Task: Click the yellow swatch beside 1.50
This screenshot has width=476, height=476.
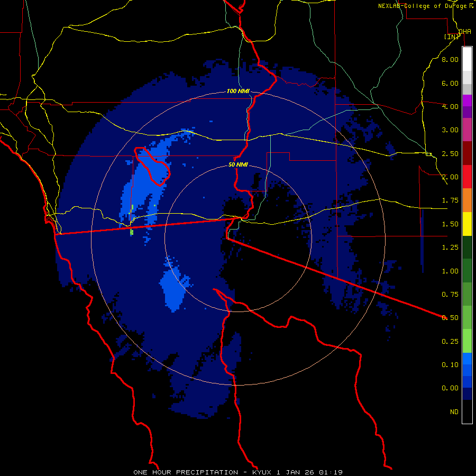Action: (467, 224)
